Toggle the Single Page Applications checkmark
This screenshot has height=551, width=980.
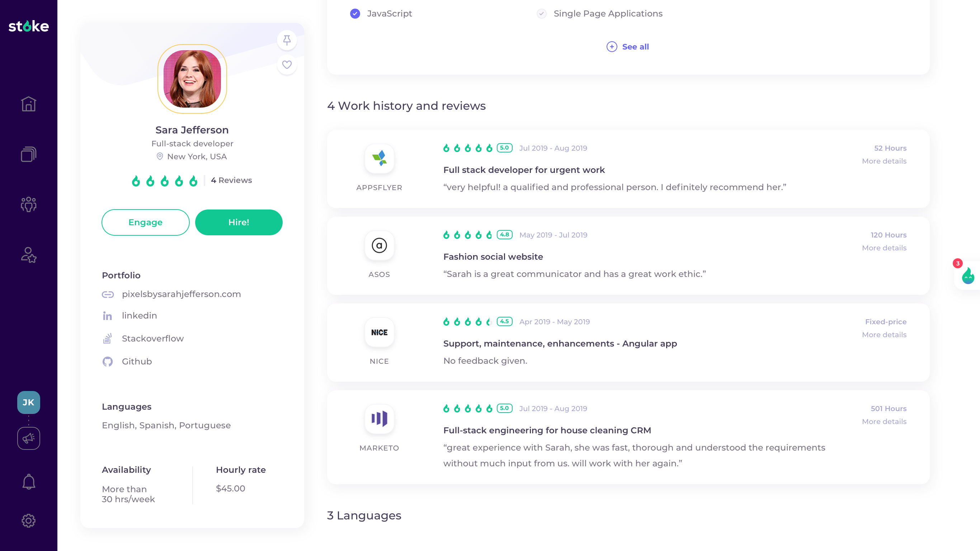(541, 14)
